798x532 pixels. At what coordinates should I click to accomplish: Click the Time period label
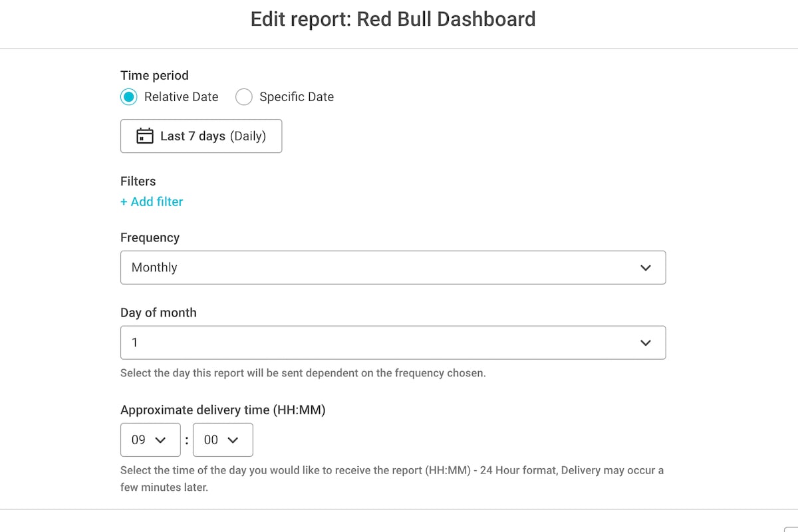coord(154,76)
